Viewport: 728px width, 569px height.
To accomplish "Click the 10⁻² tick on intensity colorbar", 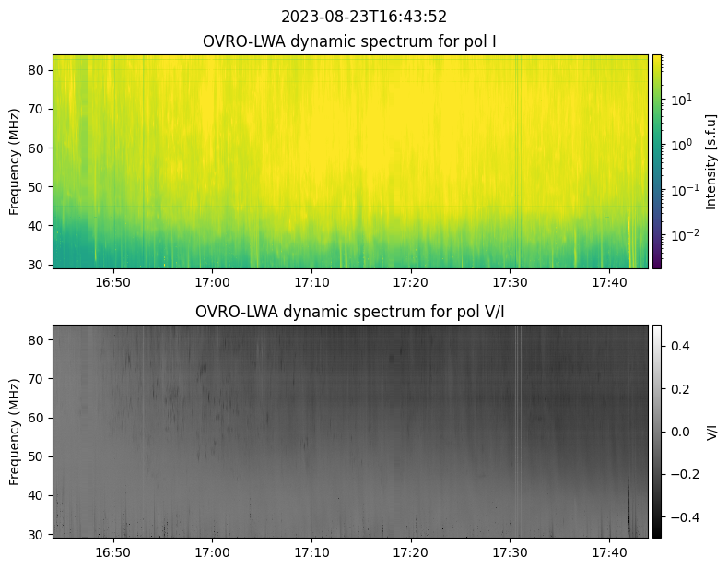I will pyautogui.click(x=681, y=235).
